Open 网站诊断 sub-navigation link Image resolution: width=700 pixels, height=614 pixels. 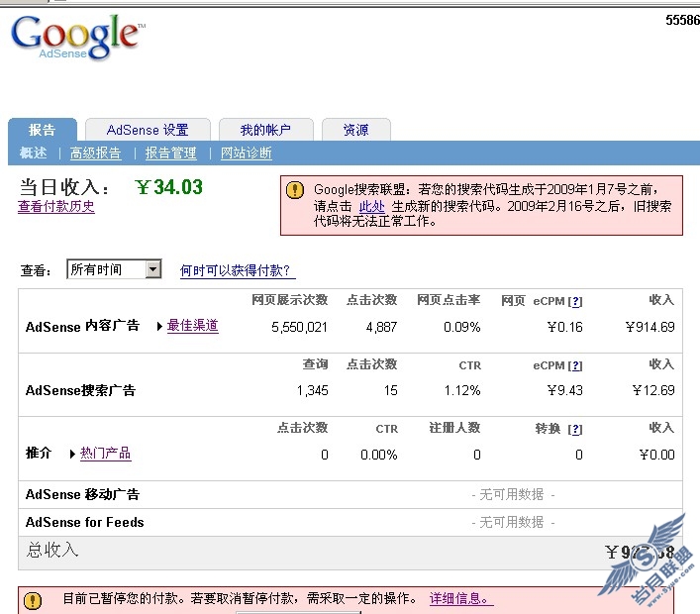[246, 153]
